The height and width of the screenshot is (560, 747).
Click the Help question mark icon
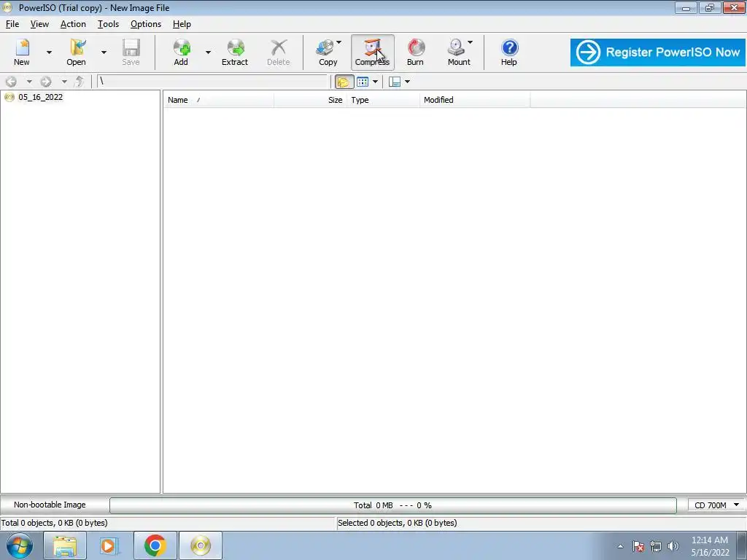click(x=509, y=47)
